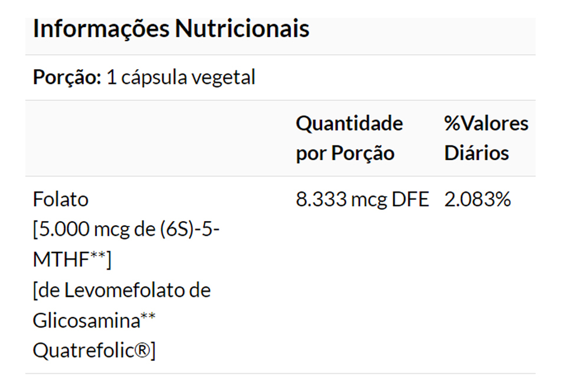
Task: Click the word Quantidade in the header
Action: click(349, 124)
